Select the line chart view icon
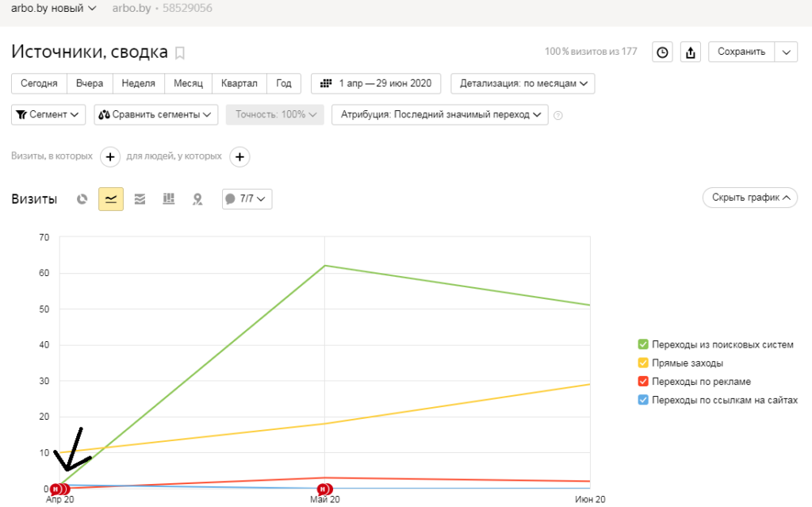Viewport: 812px width, 507px height. [111, 199]
